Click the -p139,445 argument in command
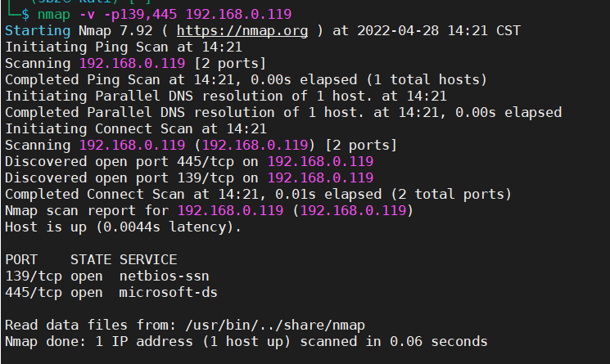The height and width of the screenshot is (364, 610). 141,15
